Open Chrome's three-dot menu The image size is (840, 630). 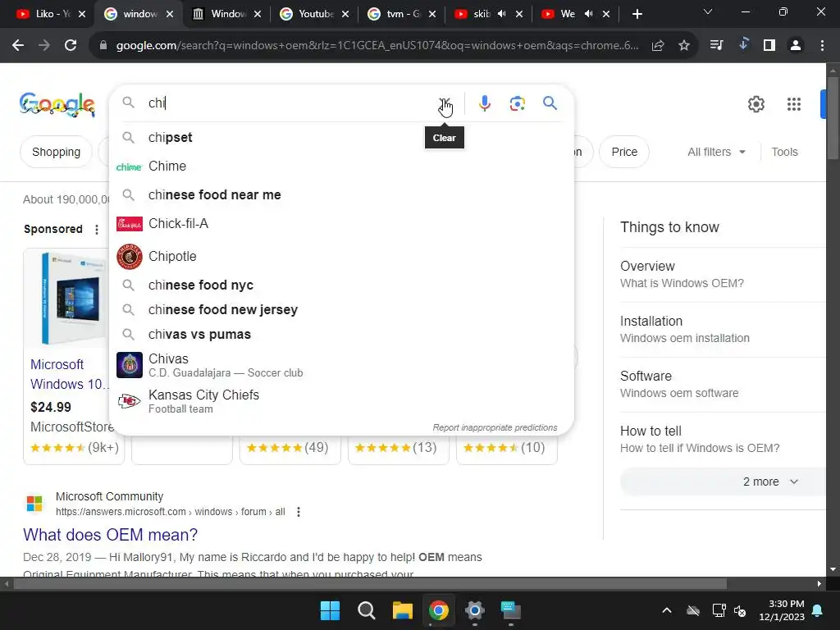coord(822,46)
